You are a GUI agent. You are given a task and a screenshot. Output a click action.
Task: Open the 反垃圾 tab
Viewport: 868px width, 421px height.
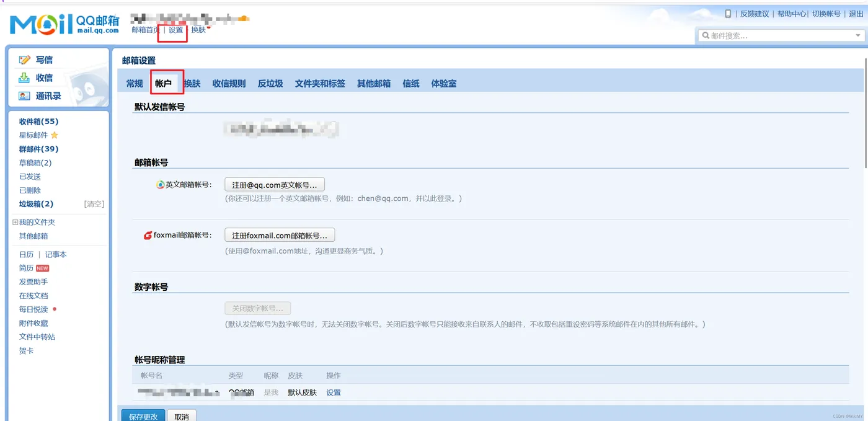coord(270,84)
